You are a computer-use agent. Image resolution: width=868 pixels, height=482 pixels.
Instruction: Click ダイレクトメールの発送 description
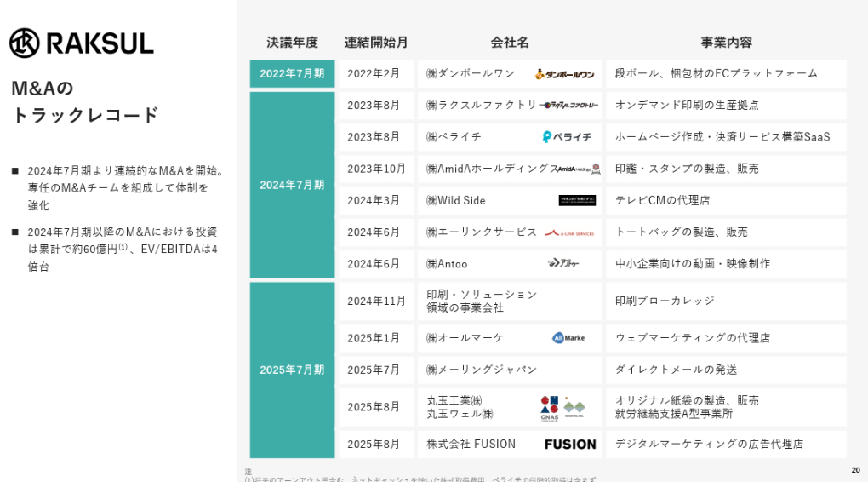676,370
